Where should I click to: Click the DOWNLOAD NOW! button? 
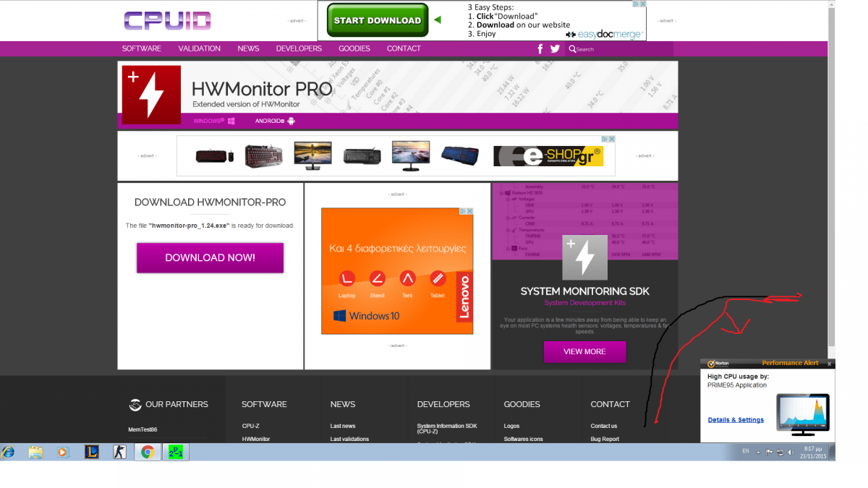point(210,257)
